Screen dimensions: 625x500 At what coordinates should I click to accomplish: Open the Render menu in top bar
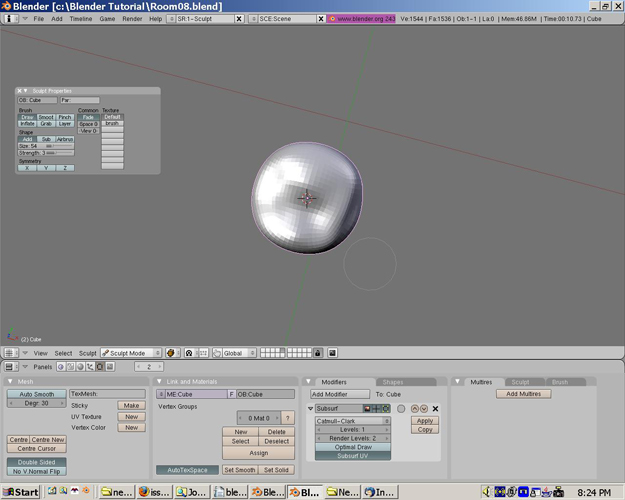click(x=131, y=19)
